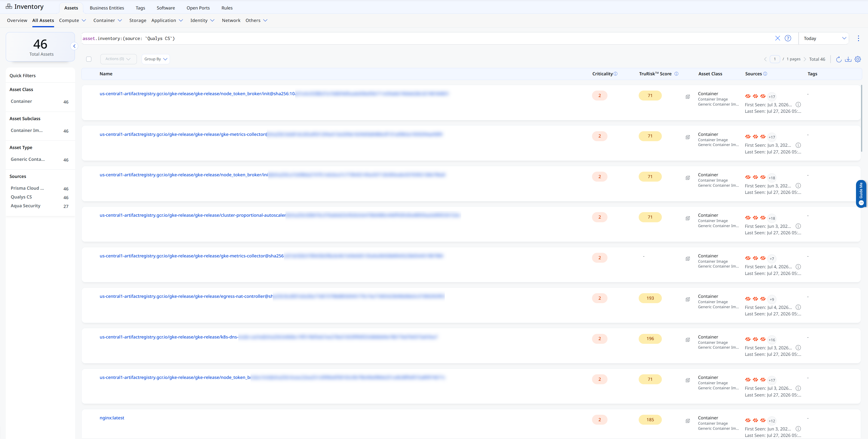Screen dimensions: 868x439
Task: Click the Inventory module icon
Action: click(x=9, y=6)
